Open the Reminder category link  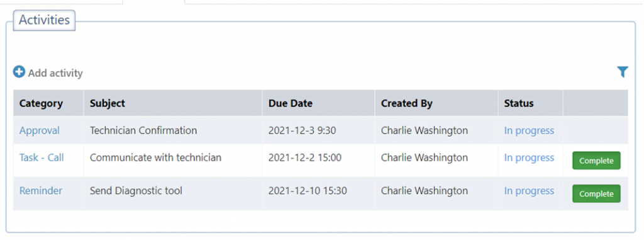pos(41,191)
